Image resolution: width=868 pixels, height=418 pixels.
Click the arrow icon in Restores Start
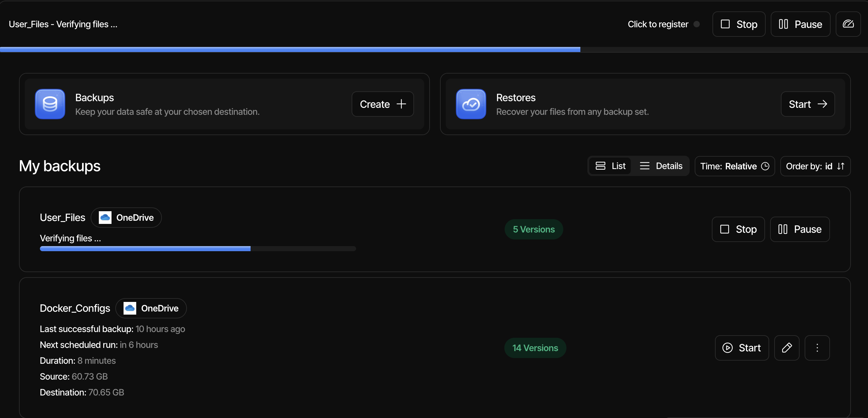click(822, 104)
